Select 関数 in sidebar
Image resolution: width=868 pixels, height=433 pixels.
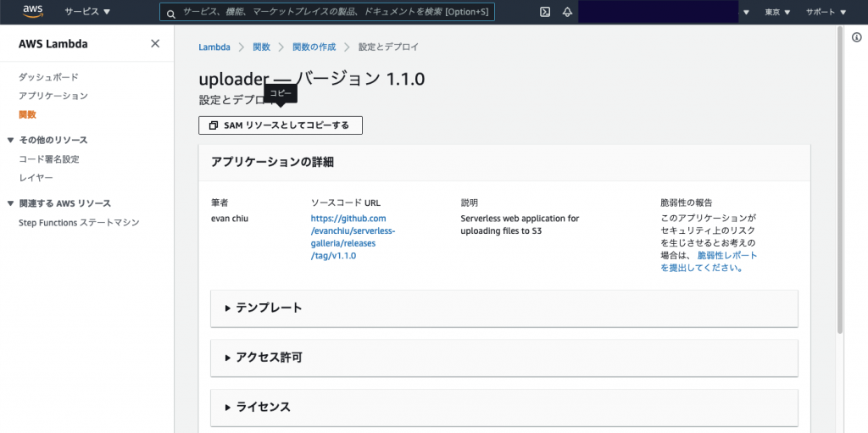point(27,114)
